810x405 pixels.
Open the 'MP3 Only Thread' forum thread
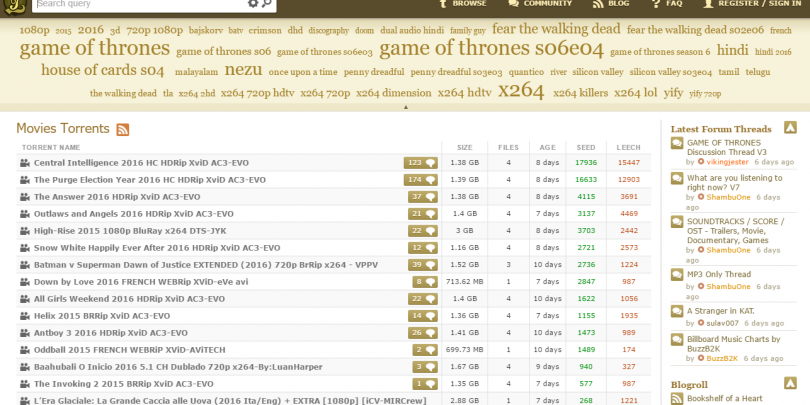tap(720, 274)
